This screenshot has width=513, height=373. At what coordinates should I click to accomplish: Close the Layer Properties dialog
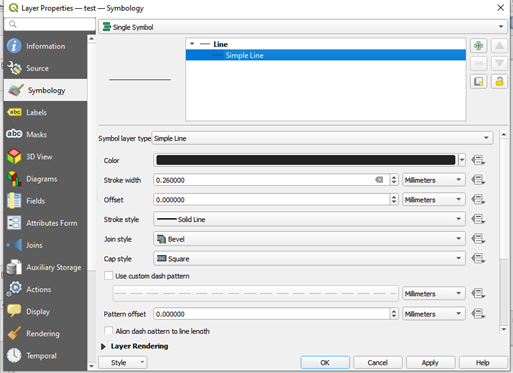[500, 8]
